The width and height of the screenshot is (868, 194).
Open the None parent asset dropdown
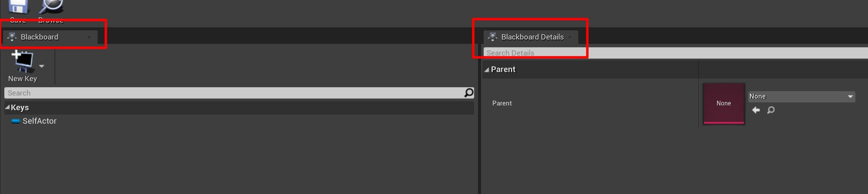802,96
